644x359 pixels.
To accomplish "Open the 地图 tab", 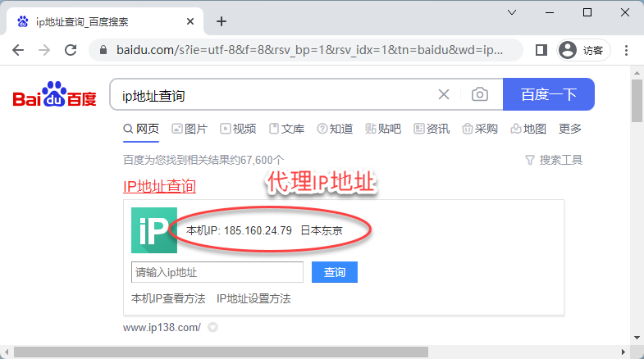I will (x=528, y=129).
